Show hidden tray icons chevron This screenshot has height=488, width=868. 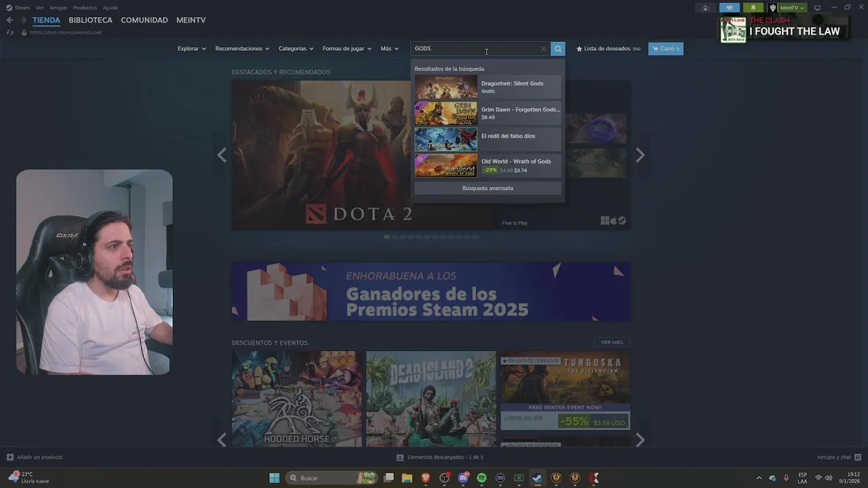pyautogui.click(x=759, y=478)
